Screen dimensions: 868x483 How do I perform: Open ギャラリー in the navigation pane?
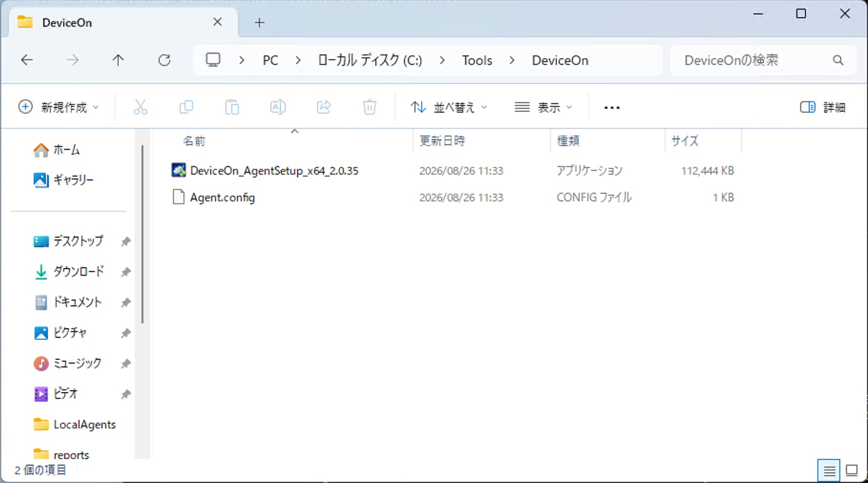[x=63, y=180]
